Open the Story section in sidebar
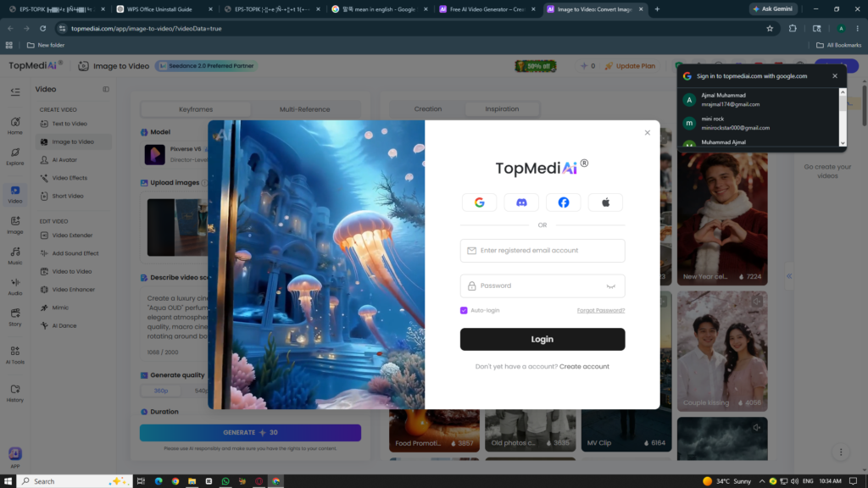Viewport: 868px width, 488px height. point(15,317)
